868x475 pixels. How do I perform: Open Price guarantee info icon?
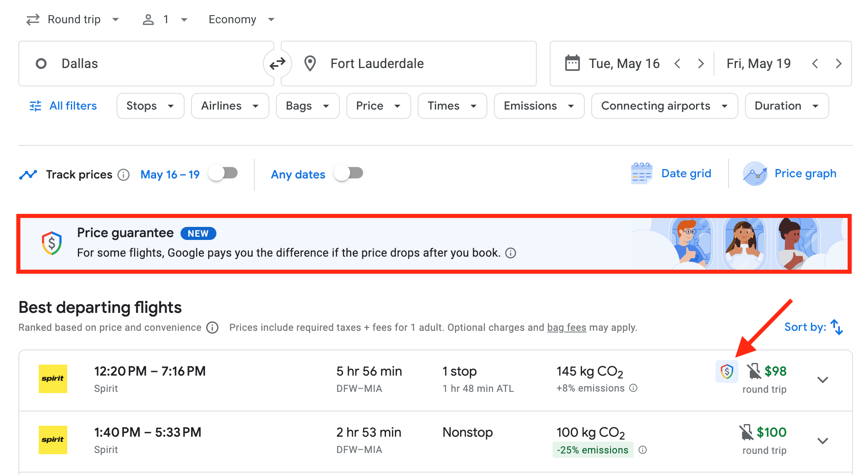coord(511,253)
